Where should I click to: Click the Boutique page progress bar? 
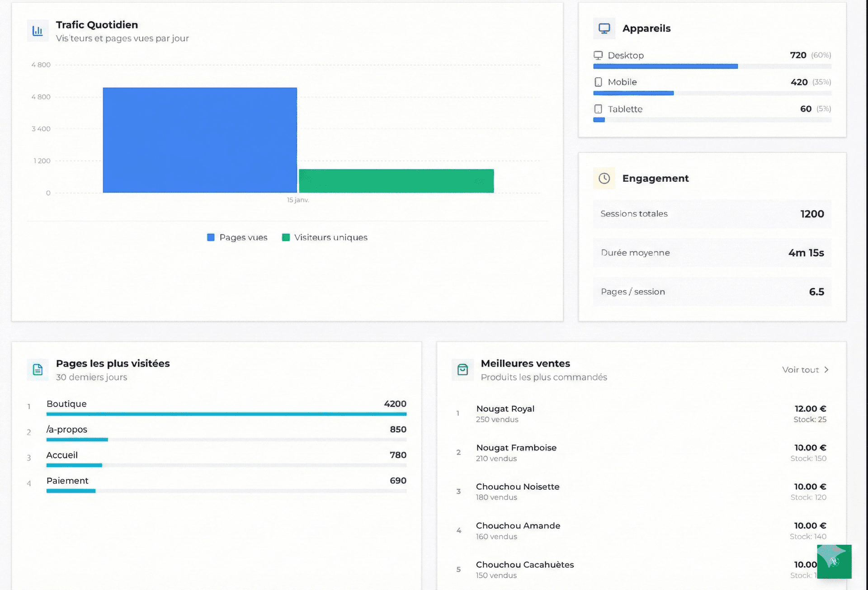coord(226,414)
